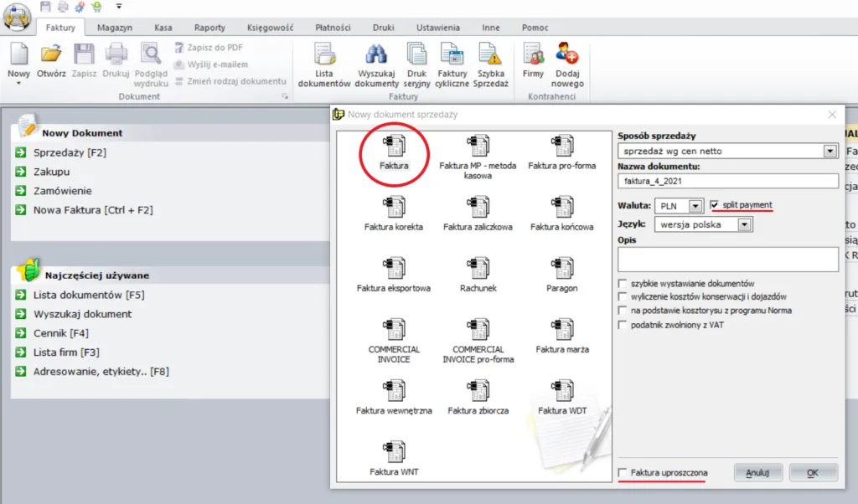Pick the Faktura zaliczkowa icon
Viewport: 858px width, 504px height.
(478, 207)
